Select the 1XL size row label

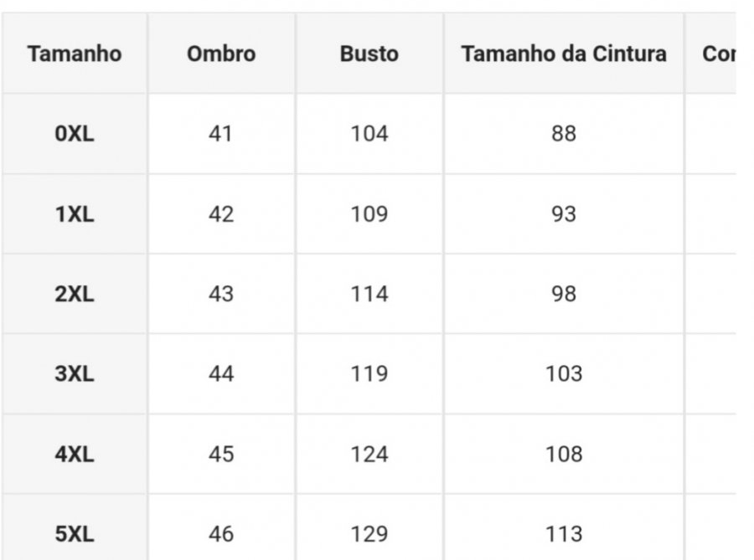coord(75,213)
